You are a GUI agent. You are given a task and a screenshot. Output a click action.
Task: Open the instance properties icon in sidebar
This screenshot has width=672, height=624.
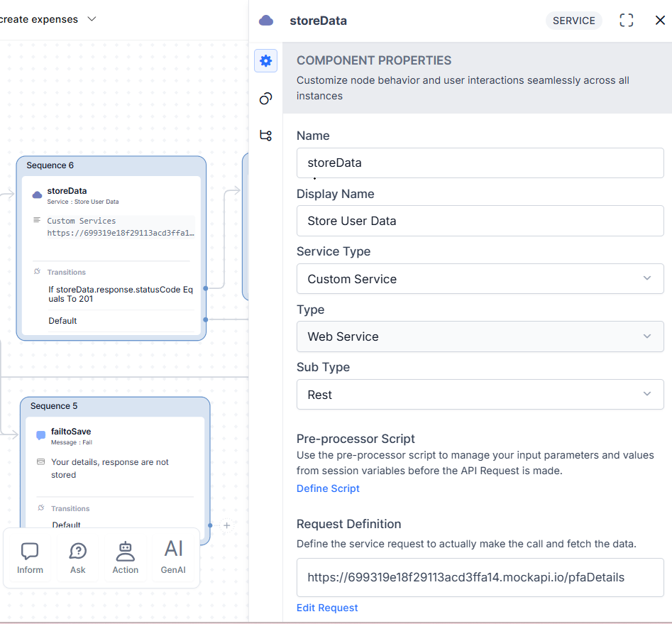(x=265, y=99)
